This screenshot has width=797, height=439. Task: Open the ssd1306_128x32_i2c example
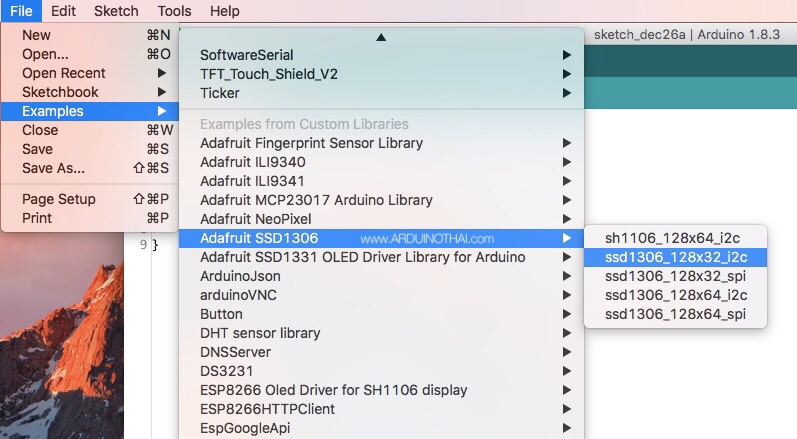click(676, 257)
